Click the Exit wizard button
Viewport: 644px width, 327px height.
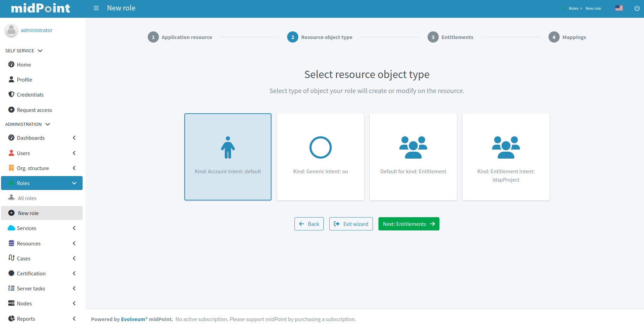tap(351, 224)
